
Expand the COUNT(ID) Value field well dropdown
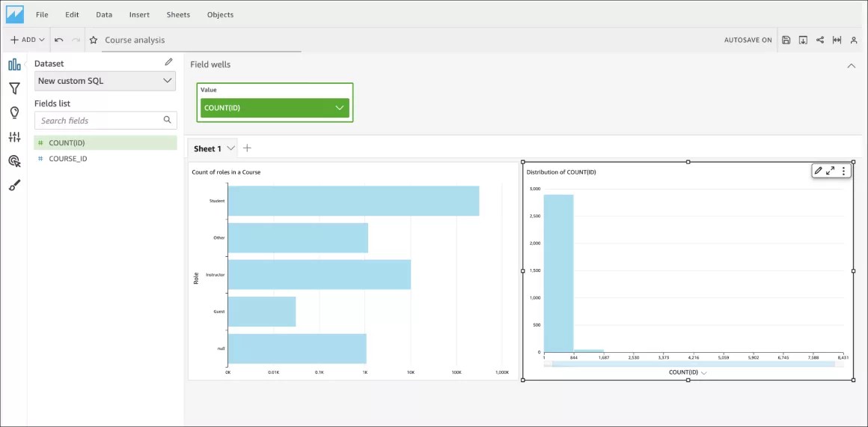coord(340,108)
